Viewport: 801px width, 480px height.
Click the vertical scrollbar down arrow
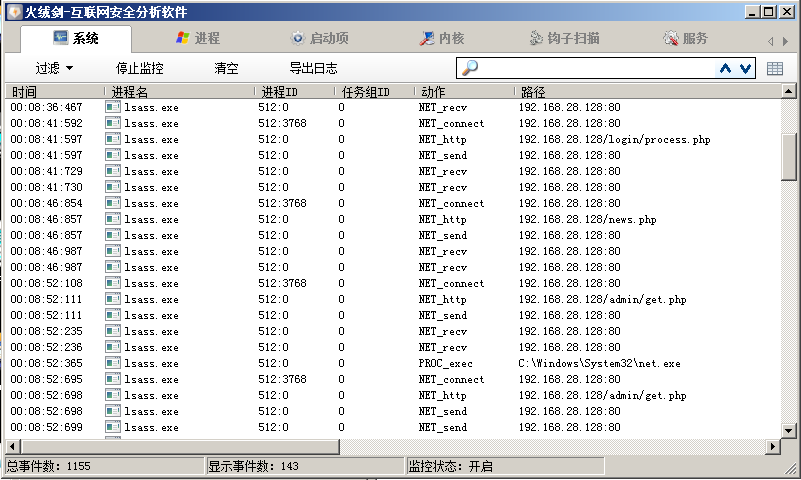(789, 430)
